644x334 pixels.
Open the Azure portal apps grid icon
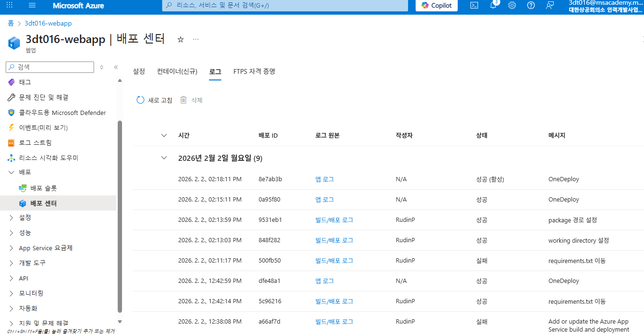(x=9, y=5)
